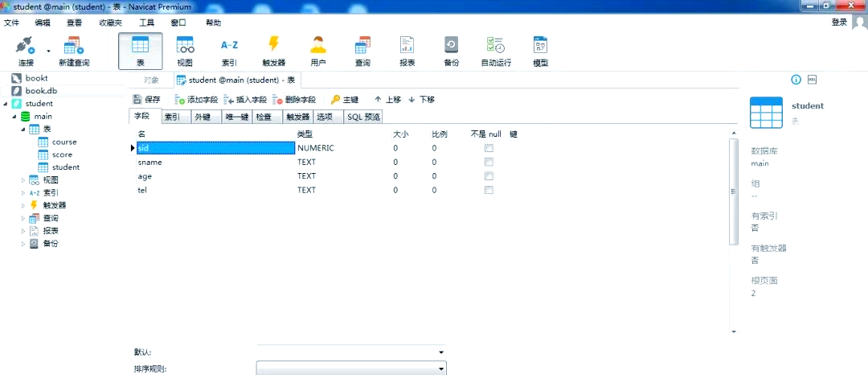Screen dimensions: 868x375
Task: Open the 默认 default value dropdown
Action: tap(441, 352)
